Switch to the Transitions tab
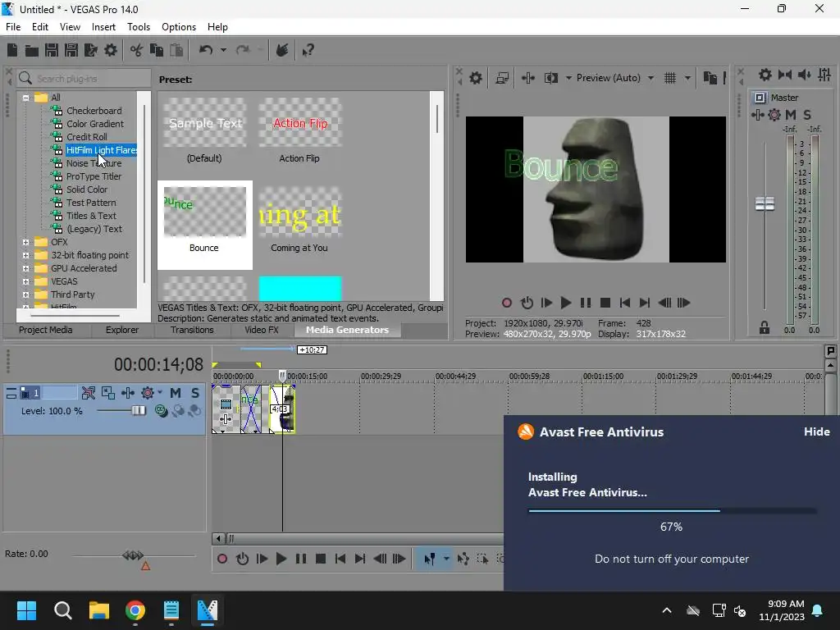840x630 pixels. pos(192,330)
